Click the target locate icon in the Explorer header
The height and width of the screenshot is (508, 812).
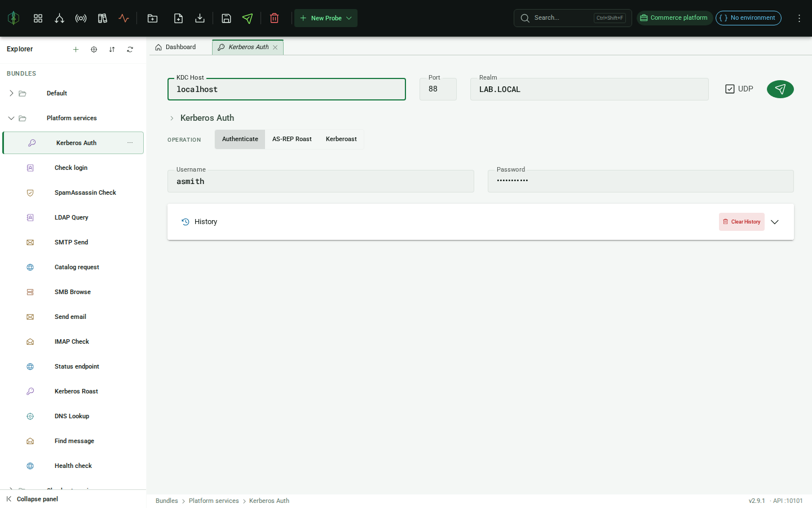[x=94, y=49]
